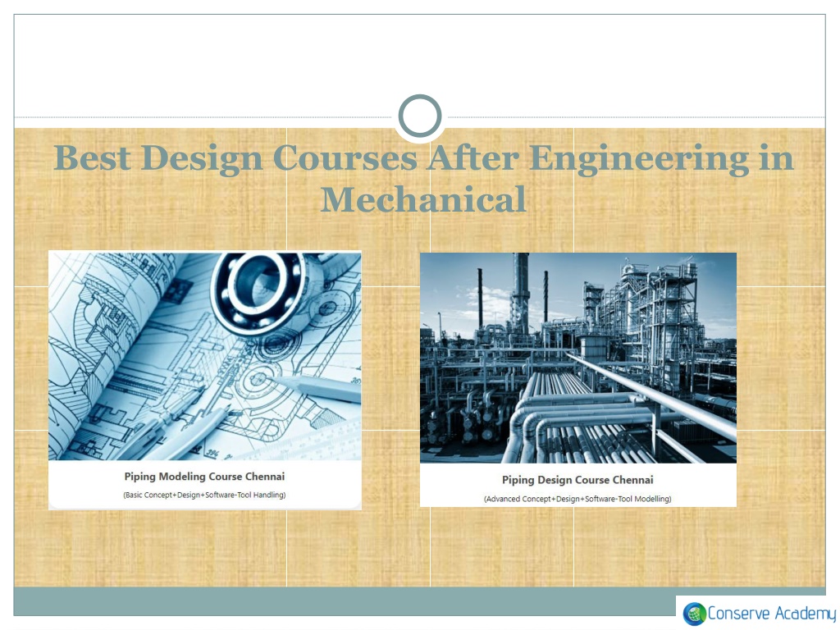Click the Advanced Concept+Design+Software-Tool Modelling caption

577,499
